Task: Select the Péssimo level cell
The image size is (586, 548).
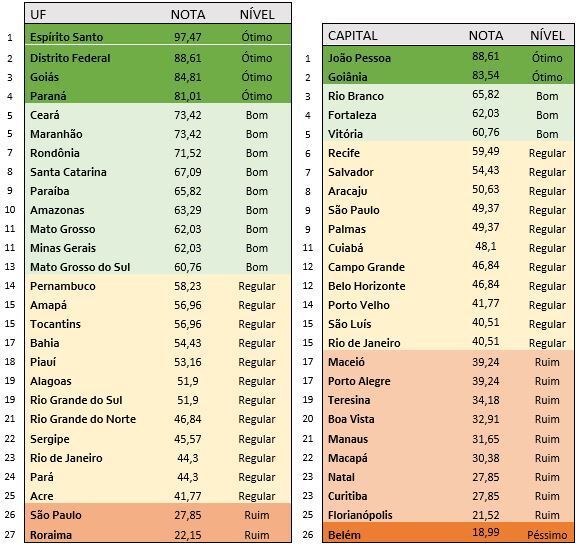Action: tap(547, 535)
